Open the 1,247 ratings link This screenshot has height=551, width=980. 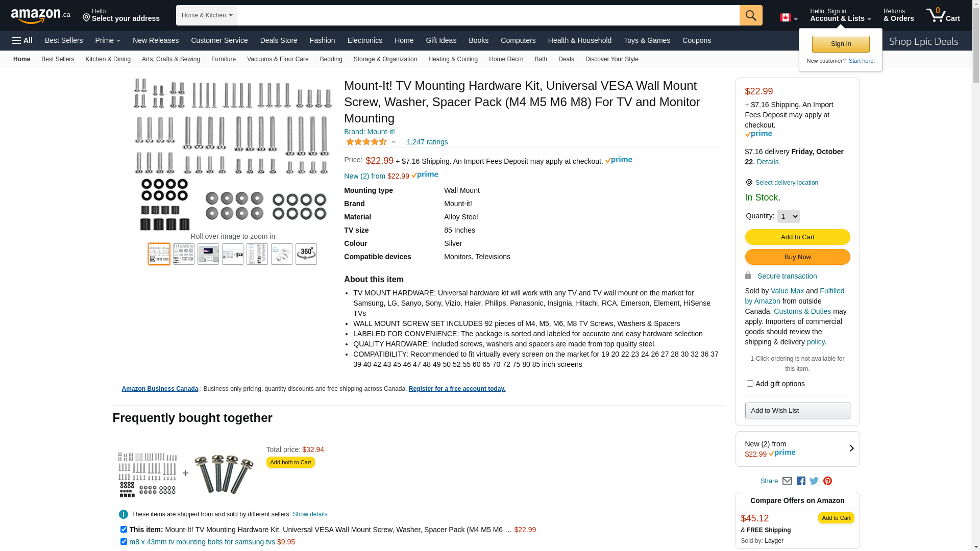[427, 142]
